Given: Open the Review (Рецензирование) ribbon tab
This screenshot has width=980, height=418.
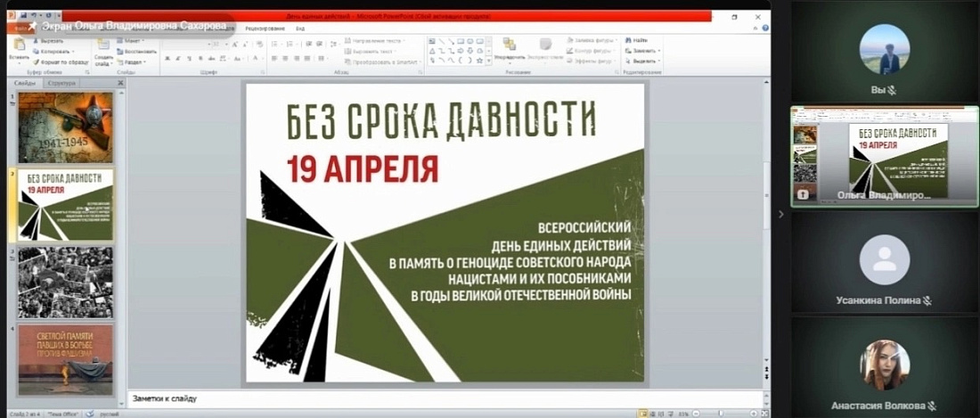Looking at the screenshot, I should (265, 29).
